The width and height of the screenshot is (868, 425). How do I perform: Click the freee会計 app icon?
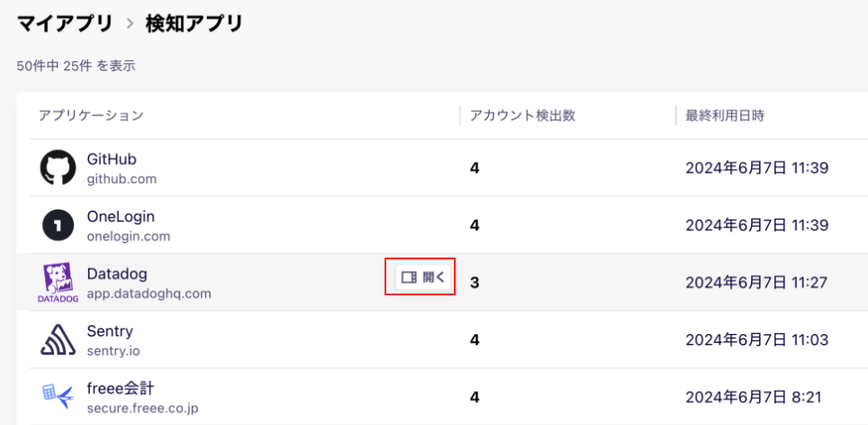point(59,396)
